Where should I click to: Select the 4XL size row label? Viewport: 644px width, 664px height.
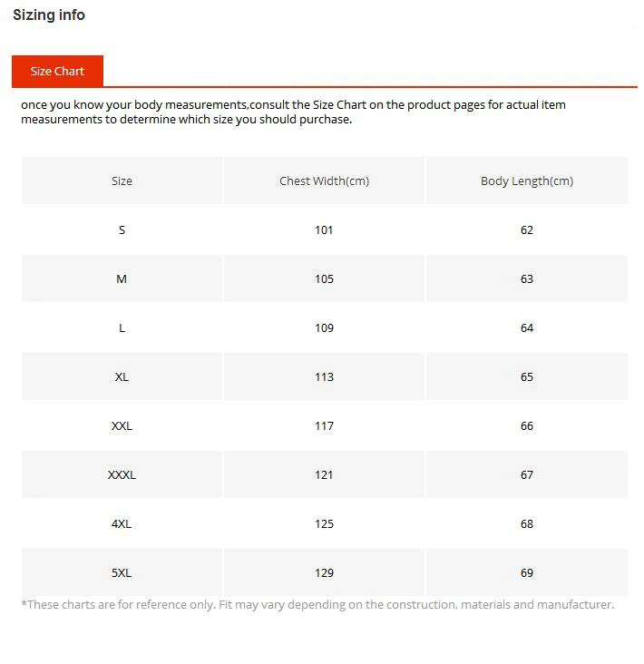click(x=122, y=523)
